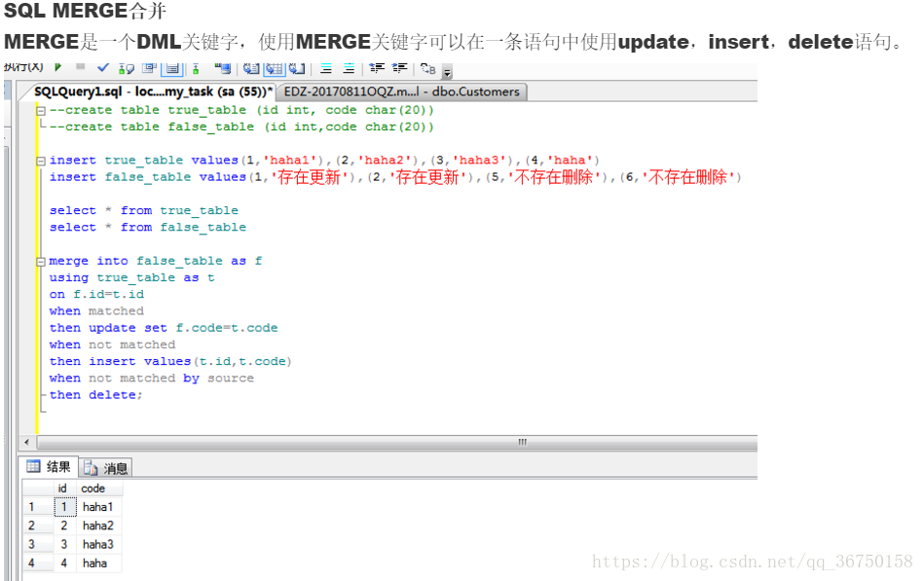Collapse the merge into statement block
924x581 pixels.
pyautogui.click(x=41, y=262)
